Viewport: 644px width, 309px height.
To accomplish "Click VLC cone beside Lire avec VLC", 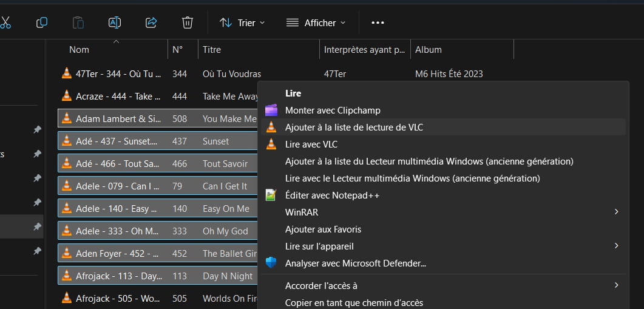I will tap(271, 144).
